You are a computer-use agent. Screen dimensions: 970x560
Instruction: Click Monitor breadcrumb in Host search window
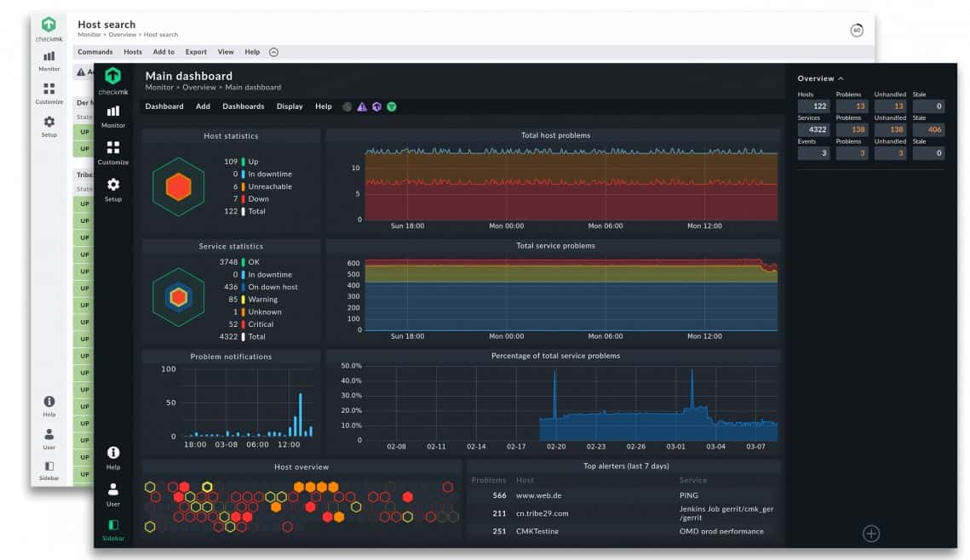[89, 35]
